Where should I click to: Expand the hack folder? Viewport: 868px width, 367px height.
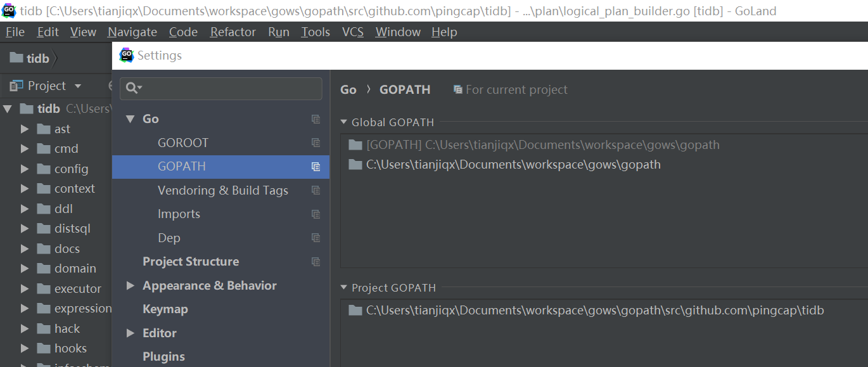(x=25, y=328)
